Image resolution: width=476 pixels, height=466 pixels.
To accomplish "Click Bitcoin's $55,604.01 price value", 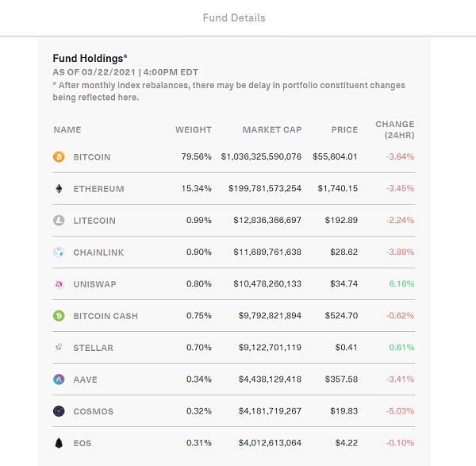I will tap(335, 157).
